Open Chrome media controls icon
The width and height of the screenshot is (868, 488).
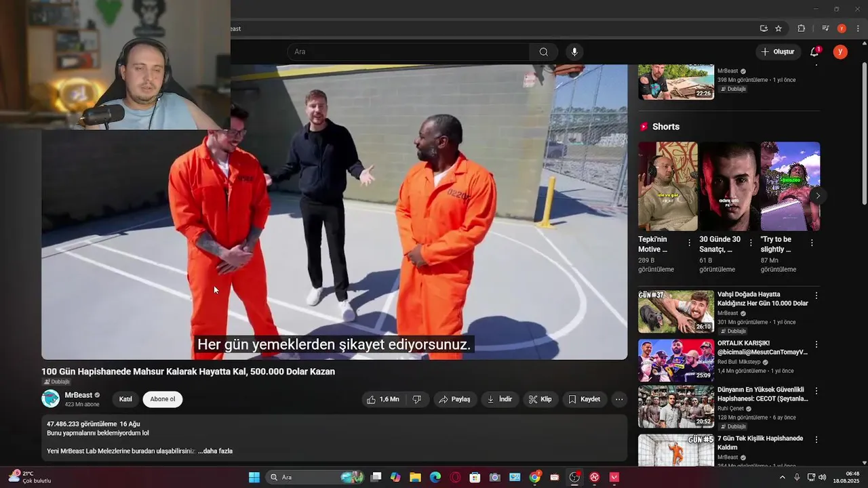(825, 28)
